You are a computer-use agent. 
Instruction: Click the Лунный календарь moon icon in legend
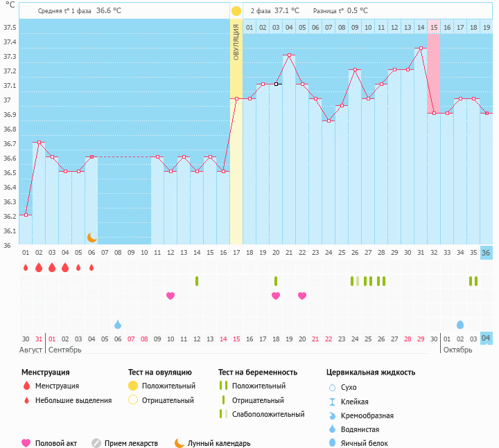(x=180, y=443)
